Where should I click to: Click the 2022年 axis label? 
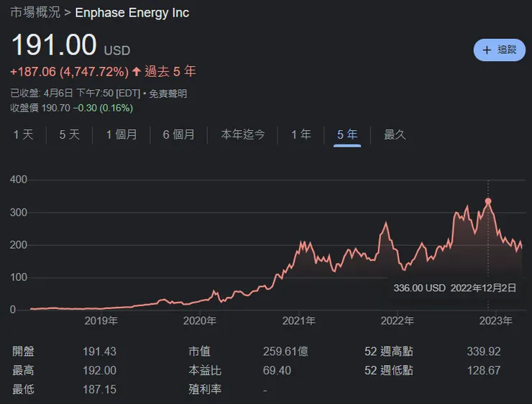click(397, 321)
